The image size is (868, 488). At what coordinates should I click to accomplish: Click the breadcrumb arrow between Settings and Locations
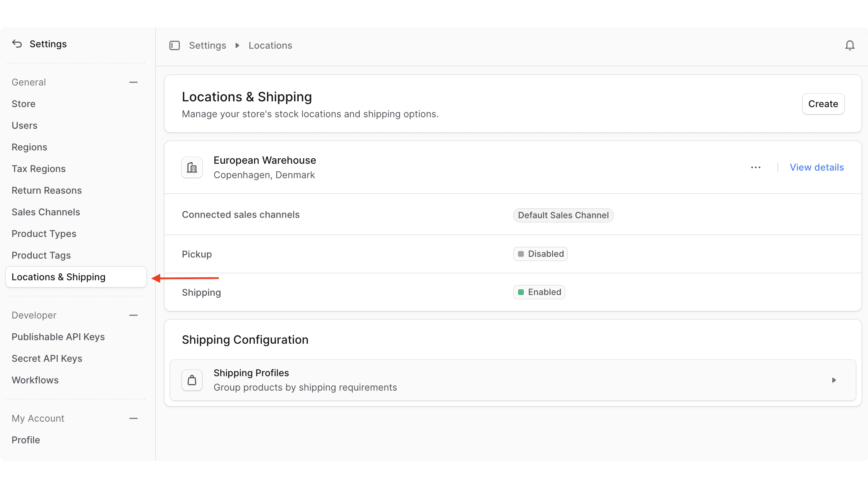[237, 45]
